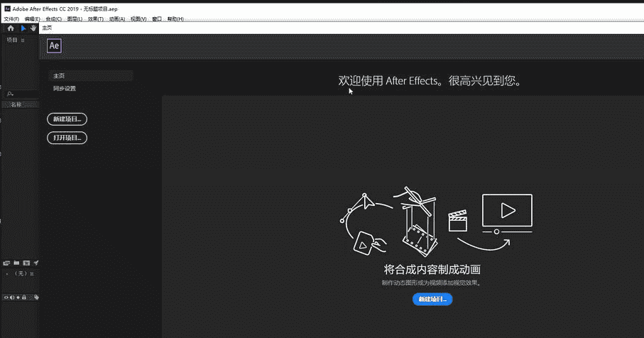Image resolution: width=644 pixels, height=338 pixels.
Task: Select 同步设置 in the home sidebar
Action: [65, 89]
